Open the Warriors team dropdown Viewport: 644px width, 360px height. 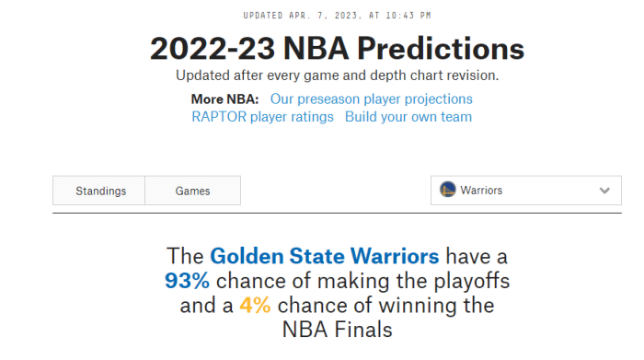526,191
